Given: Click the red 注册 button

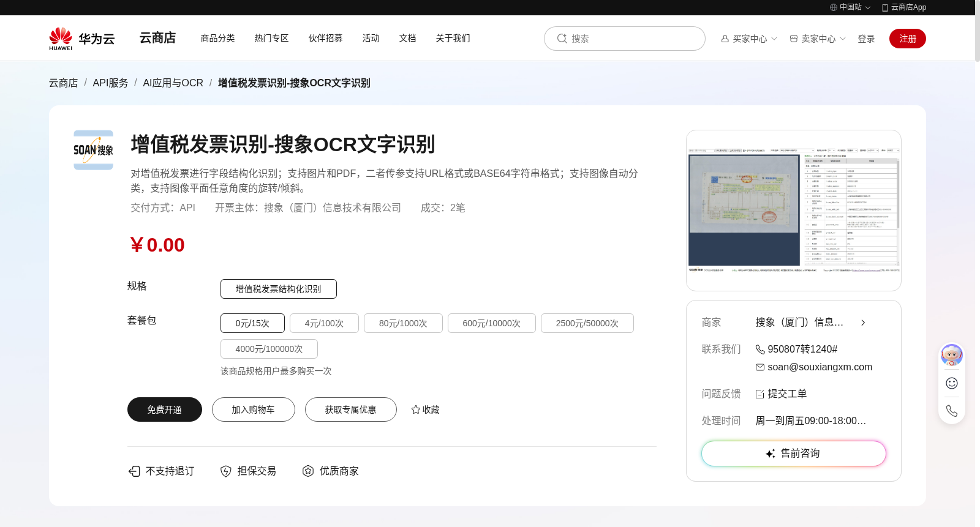Looking at the screenshot, I should (x=908, y=39).
